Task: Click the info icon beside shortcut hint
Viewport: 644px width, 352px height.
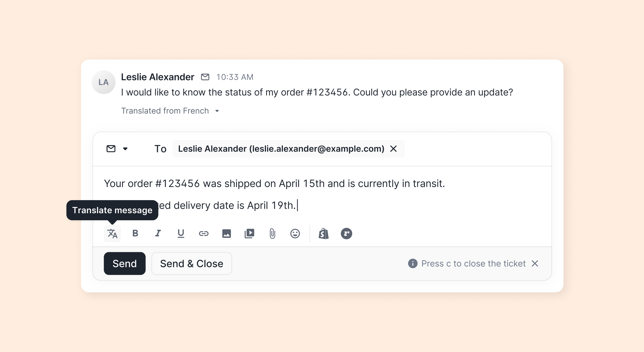Action: 413,263
